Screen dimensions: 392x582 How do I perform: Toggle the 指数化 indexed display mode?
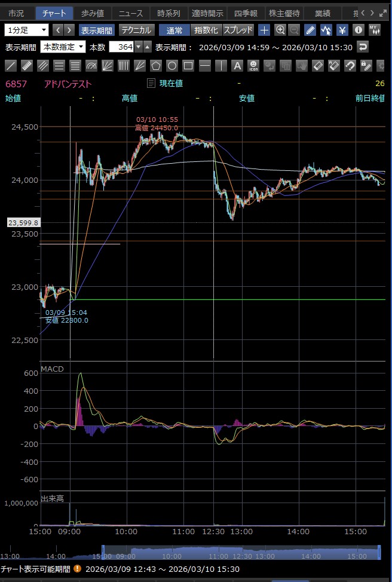click(206, 30)
